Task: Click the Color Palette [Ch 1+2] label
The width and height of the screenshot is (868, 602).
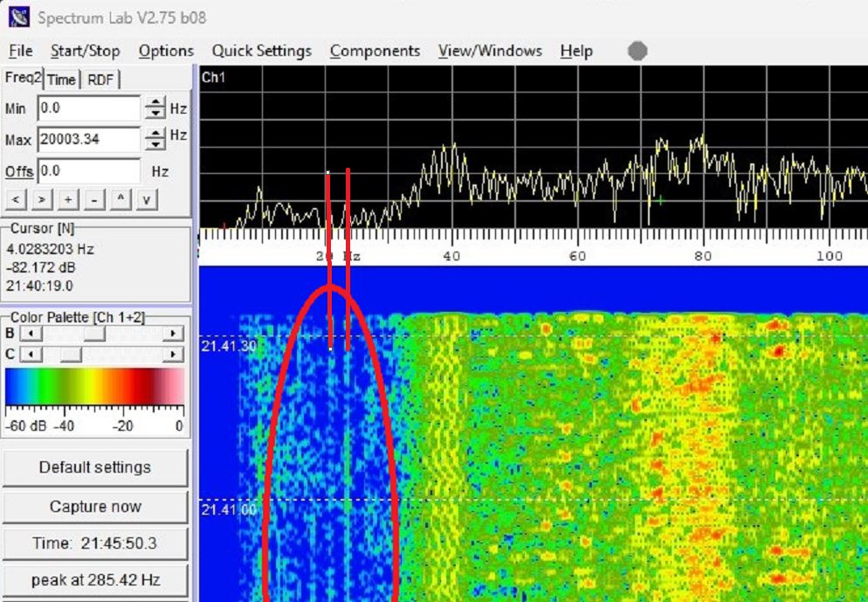Action: 78,317
